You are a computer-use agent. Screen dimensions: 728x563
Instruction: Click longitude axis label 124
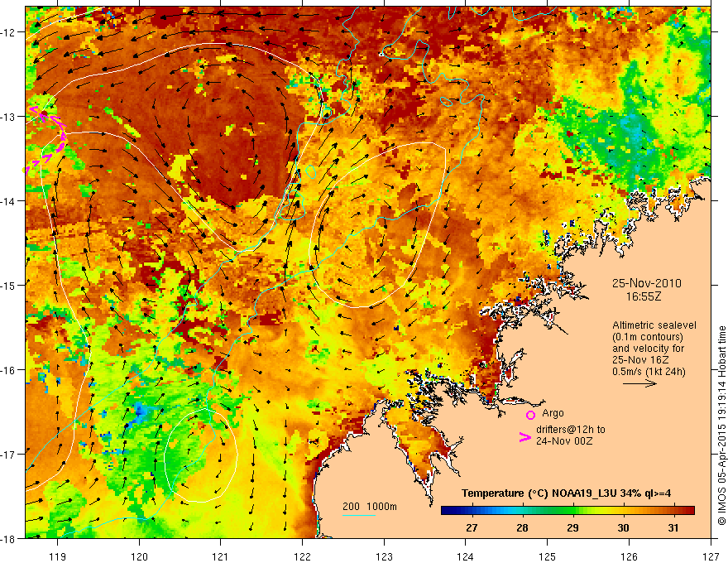466,556
